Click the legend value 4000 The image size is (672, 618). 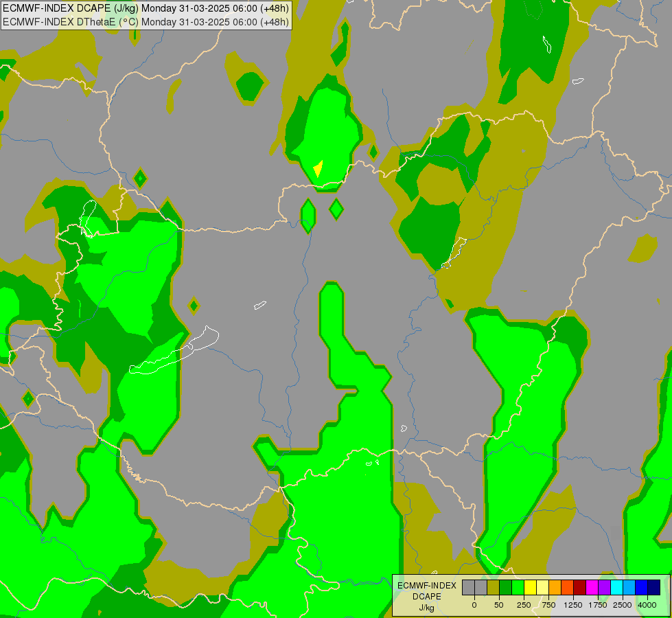(x=647, y=605)
